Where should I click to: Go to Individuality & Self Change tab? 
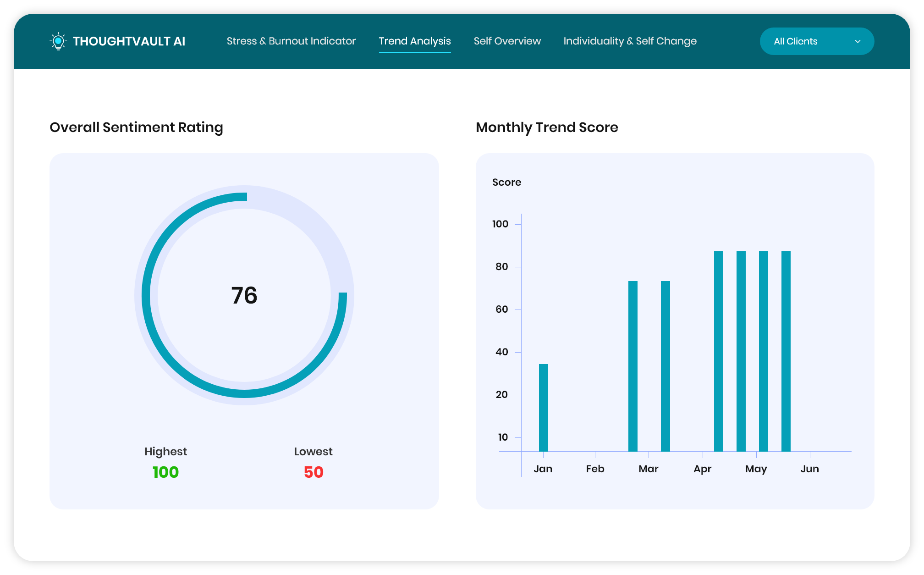630,41
